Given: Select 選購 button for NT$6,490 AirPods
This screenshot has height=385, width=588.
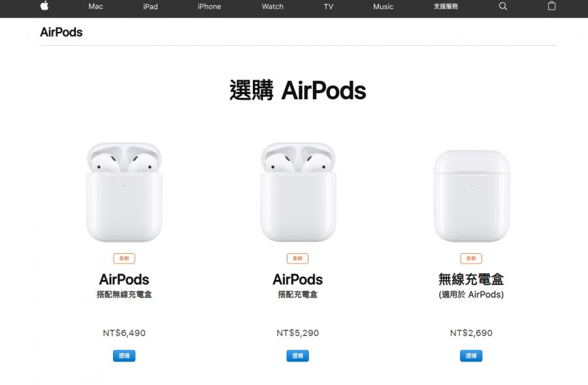Looking at the screenshot, I should point(124,356).
